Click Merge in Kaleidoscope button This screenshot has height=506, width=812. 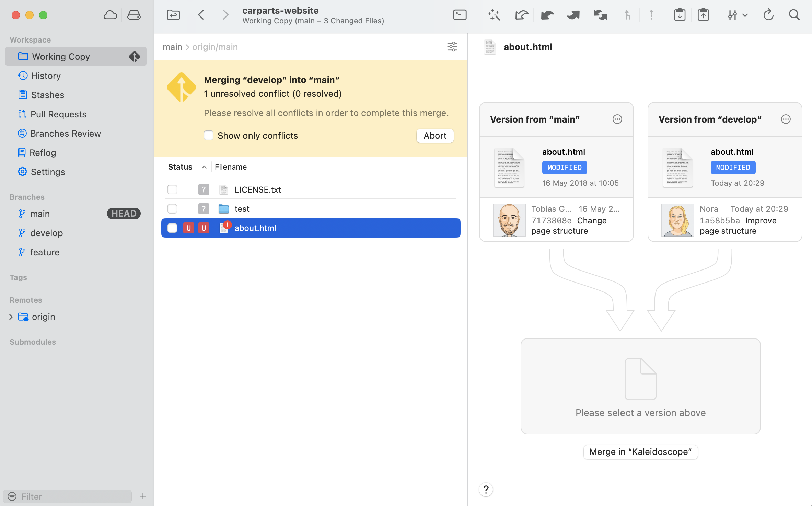click(640, 452)
